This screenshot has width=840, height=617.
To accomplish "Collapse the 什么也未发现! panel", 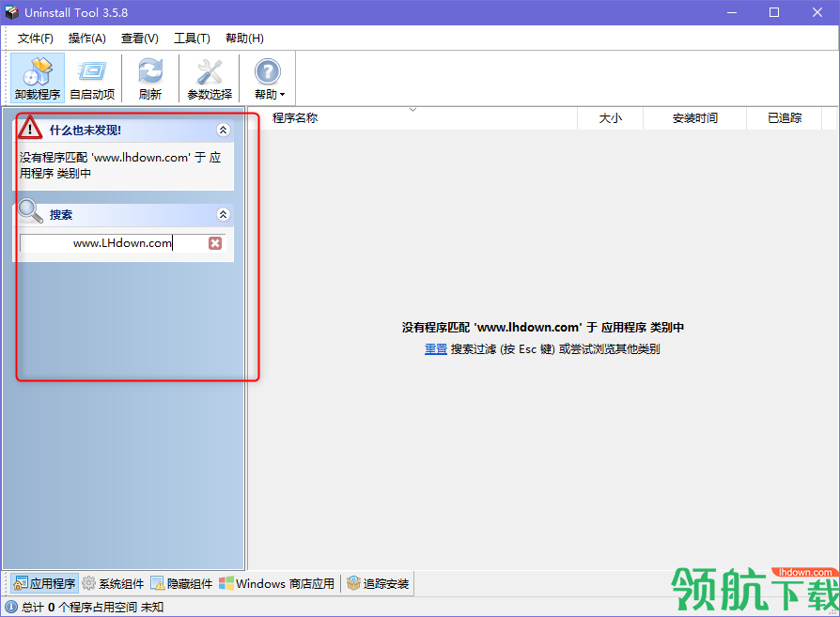I will click(x=224, y=130).
